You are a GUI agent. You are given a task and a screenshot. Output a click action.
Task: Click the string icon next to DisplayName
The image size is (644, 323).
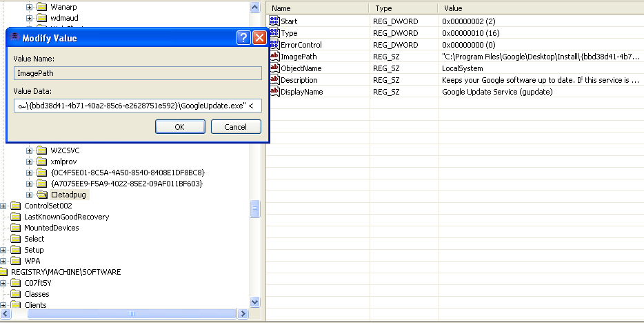tap(274, 92)
